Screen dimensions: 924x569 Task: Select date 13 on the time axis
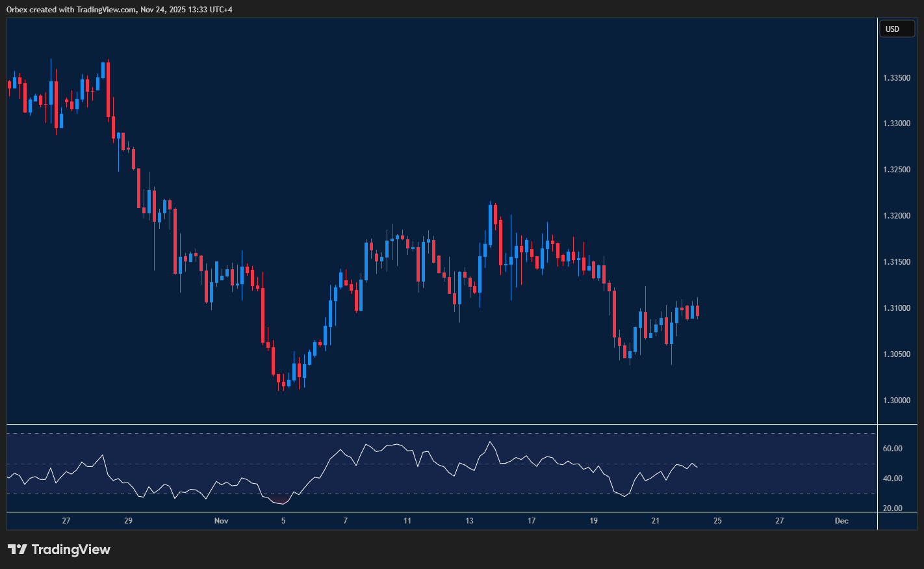pos(469,521)
